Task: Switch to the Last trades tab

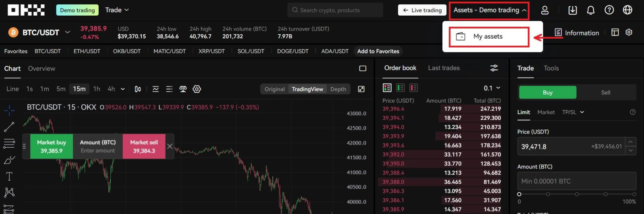Action: click(x=444, y=68)
